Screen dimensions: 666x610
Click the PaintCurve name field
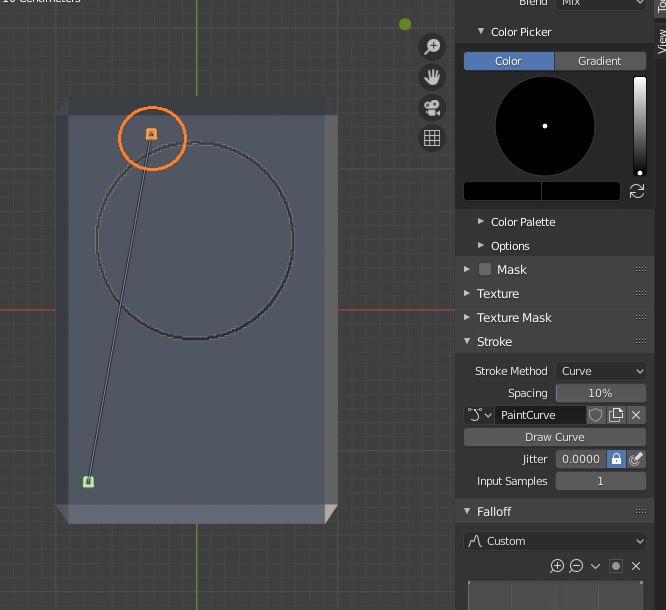click(x=540, y=415)
